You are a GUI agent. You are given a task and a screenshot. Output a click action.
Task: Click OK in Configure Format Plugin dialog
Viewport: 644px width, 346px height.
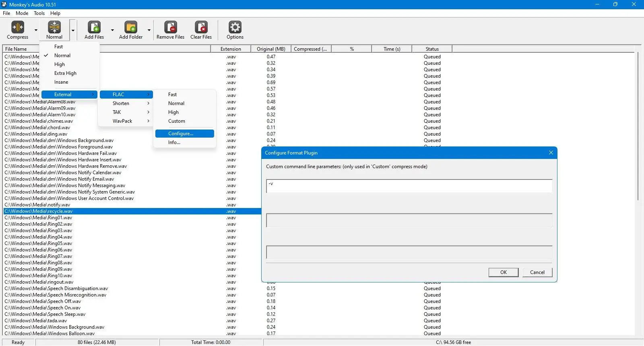504,272
